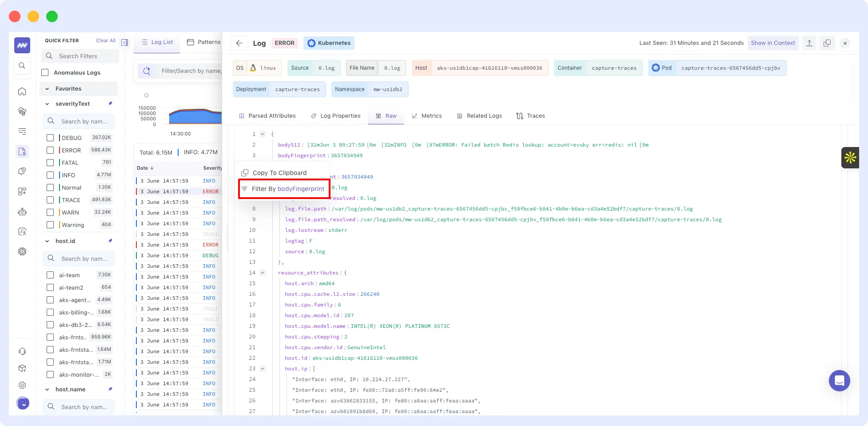This screenshot has width=868, height=426.
Task: Open the list lines icon in sidebar
Action: (22, 131)
